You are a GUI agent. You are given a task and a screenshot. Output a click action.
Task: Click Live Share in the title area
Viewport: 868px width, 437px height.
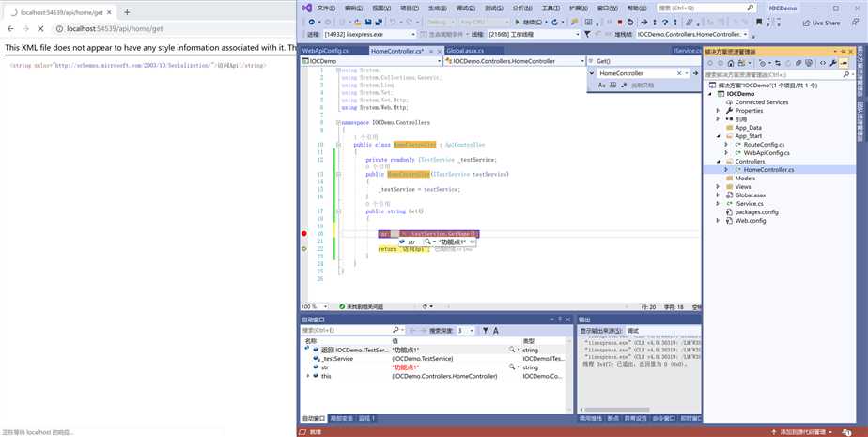tap(821, 23)
